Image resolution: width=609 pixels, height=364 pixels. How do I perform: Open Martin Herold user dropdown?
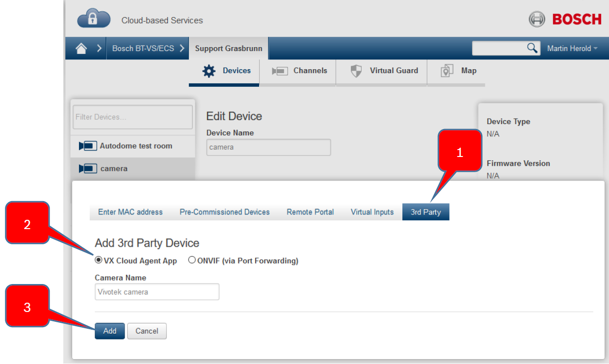click(x=572, y=48)
